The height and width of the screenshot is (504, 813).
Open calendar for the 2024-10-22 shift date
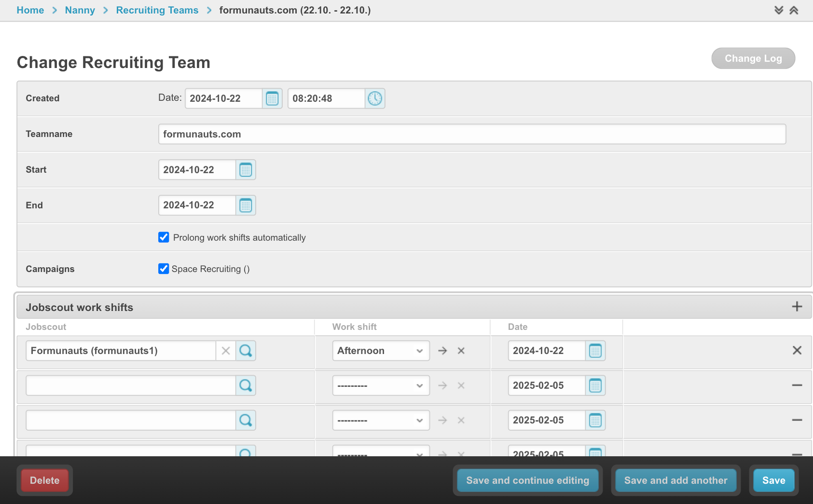click(595, 351)
